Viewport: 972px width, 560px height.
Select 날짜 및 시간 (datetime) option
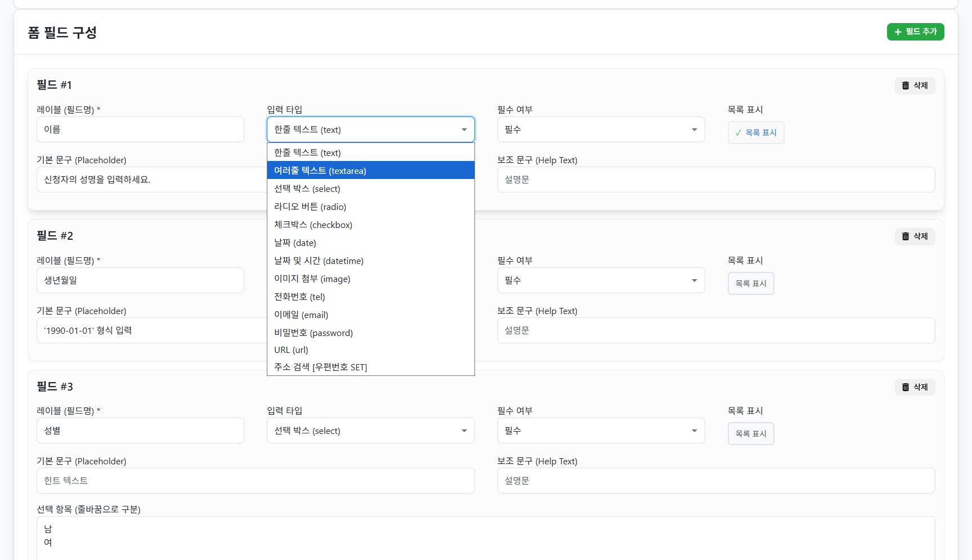point(371,261)
